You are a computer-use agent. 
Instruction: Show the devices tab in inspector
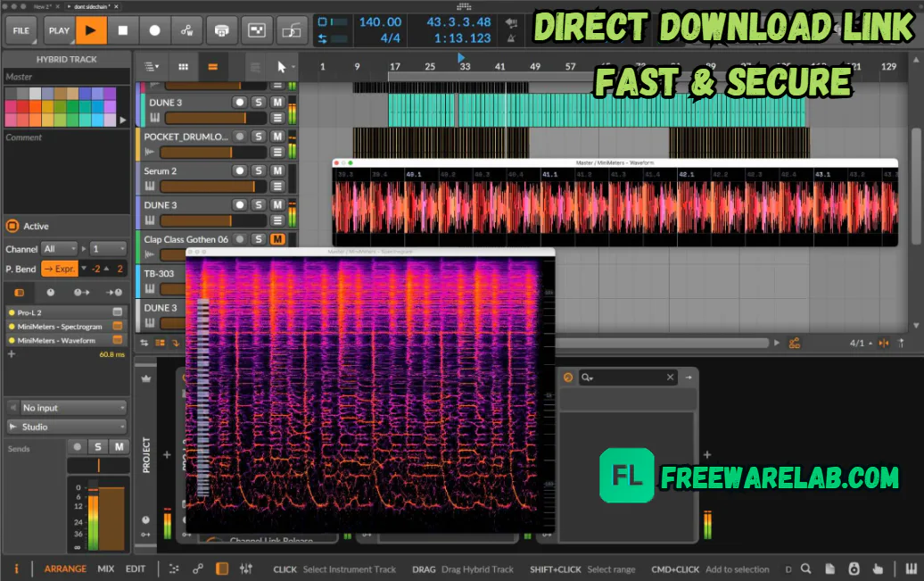click(20, 293)
